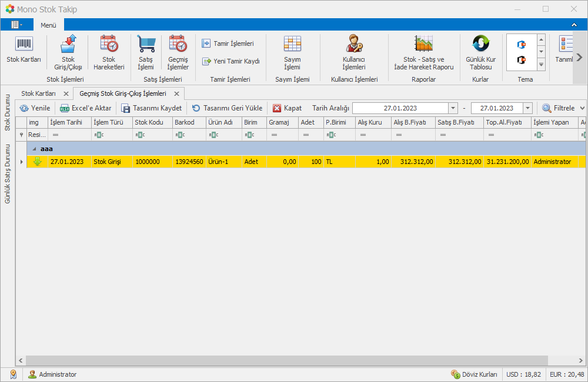Click the Excel'e Aktar button

pos(86,108)
